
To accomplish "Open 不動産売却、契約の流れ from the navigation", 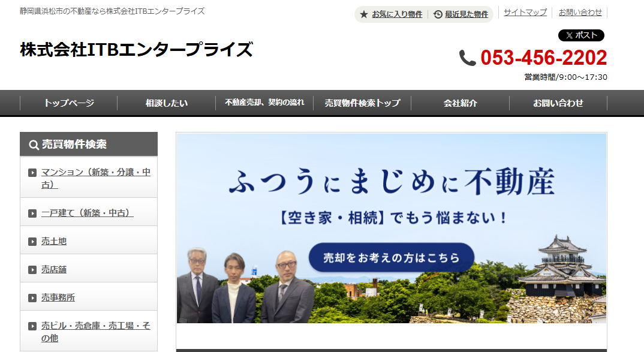I will pos(264,103).
